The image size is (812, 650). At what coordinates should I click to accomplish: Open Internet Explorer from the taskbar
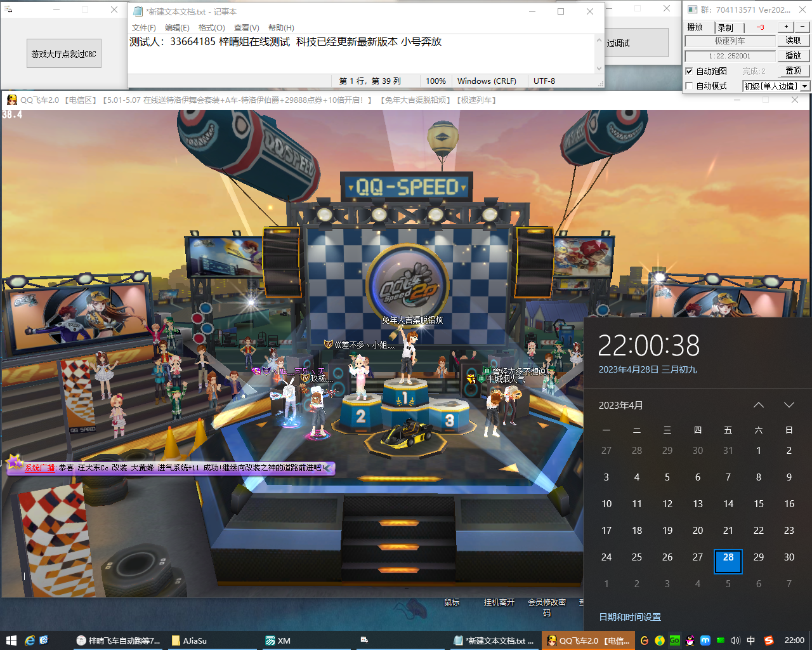[29, 640]
